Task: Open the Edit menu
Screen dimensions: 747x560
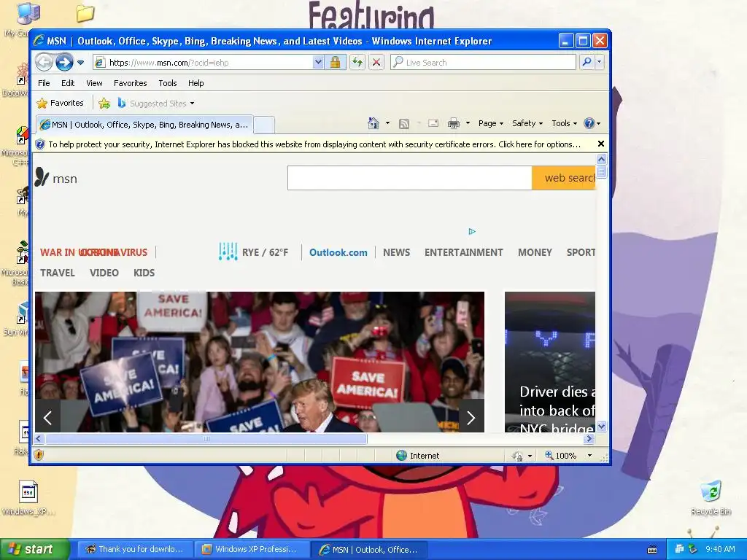Action: 68,83
